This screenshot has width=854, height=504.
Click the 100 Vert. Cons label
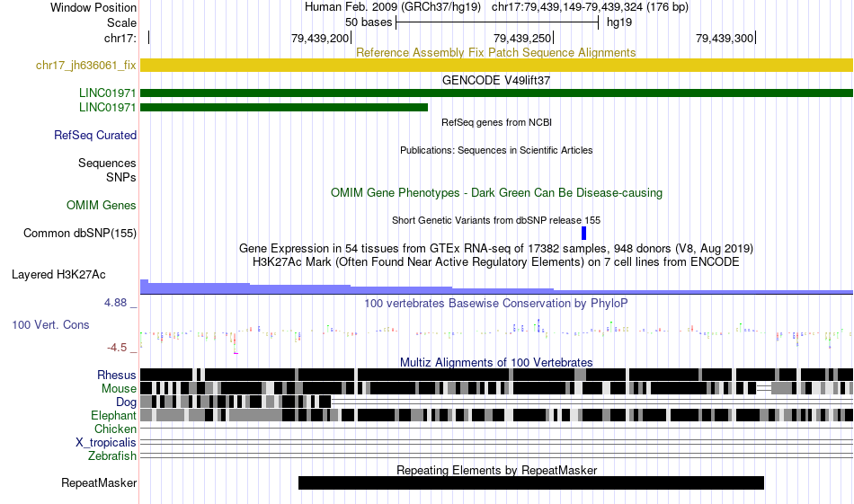50,325
